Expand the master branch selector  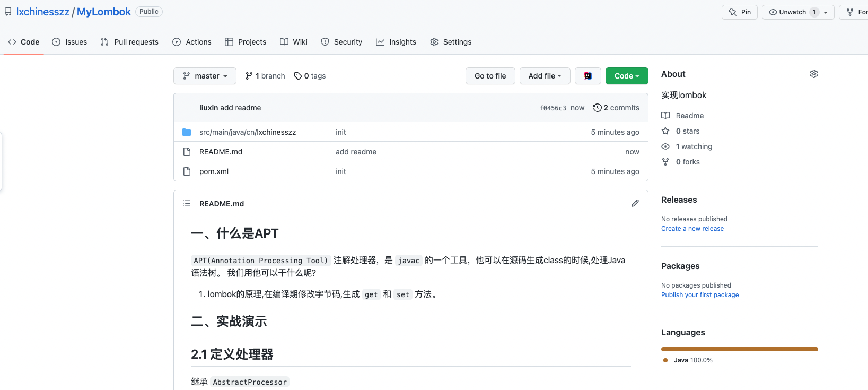(205, 76)
